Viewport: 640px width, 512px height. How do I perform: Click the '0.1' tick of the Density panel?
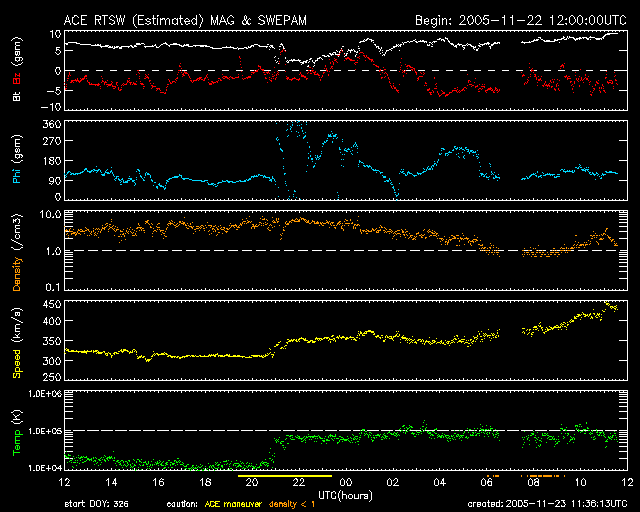point(53,287)
